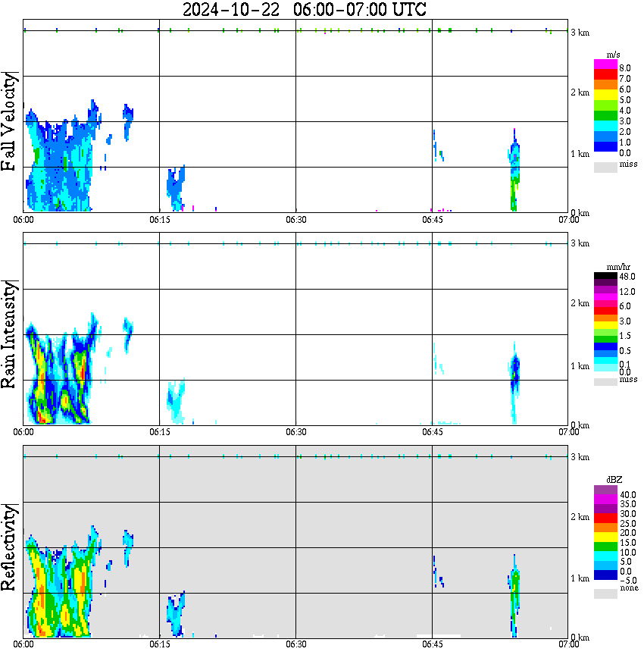Image resolution: width=644 pixels, height=658 pixels.
Task: Click '1 km' beside the Reflectivity panel
Action: point(580,578)
